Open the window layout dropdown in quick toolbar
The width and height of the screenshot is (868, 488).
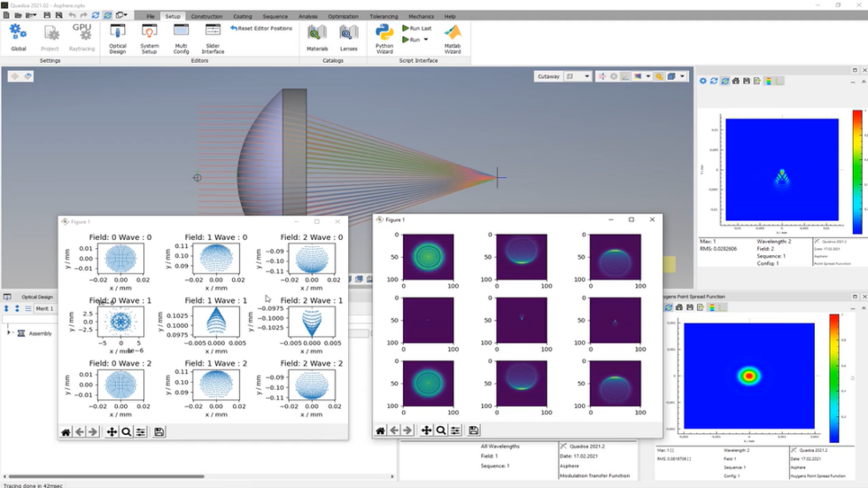click(x=121, y=15)
